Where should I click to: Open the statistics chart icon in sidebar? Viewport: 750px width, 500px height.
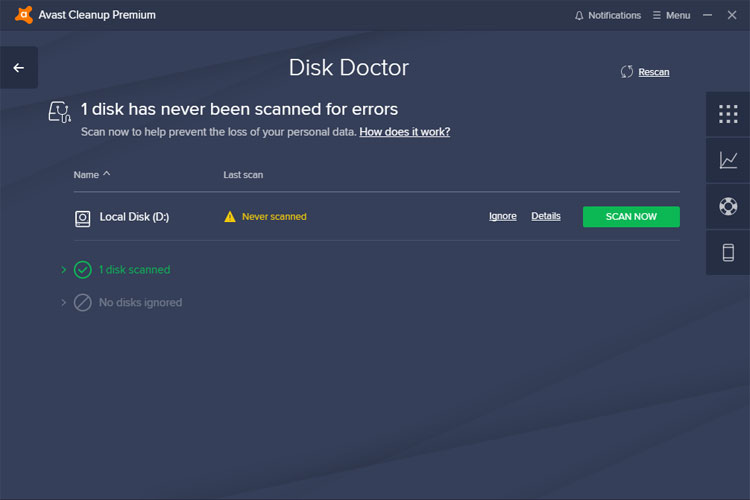pyautogui.click(x=728, y=160)
